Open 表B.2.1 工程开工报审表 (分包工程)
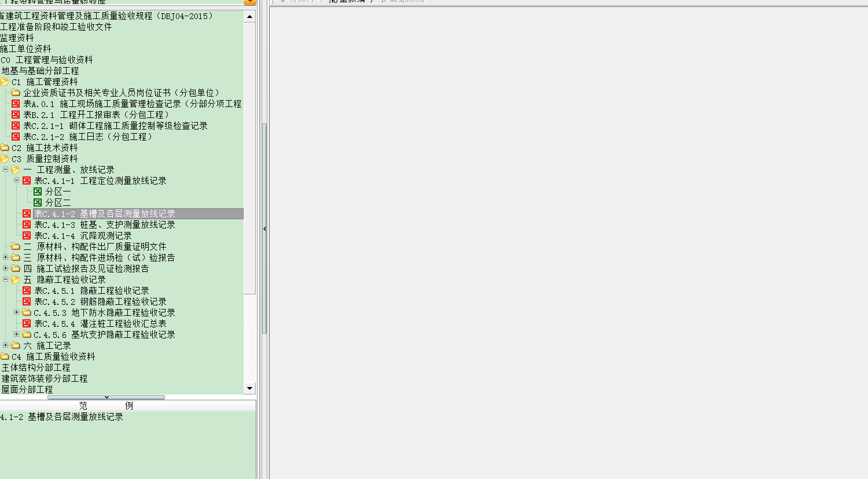The image size is (868, 479). (x=95, y=115)
